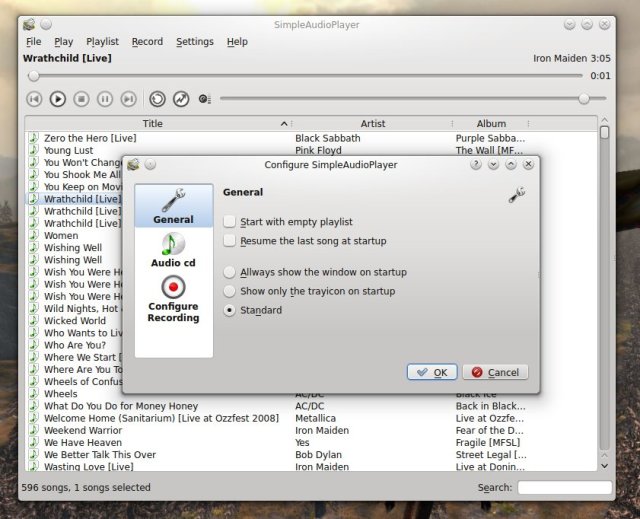The width and height of the screenshot is (640, 519).
Task: Confirm the dialog with OK
Action: [432, 372]
